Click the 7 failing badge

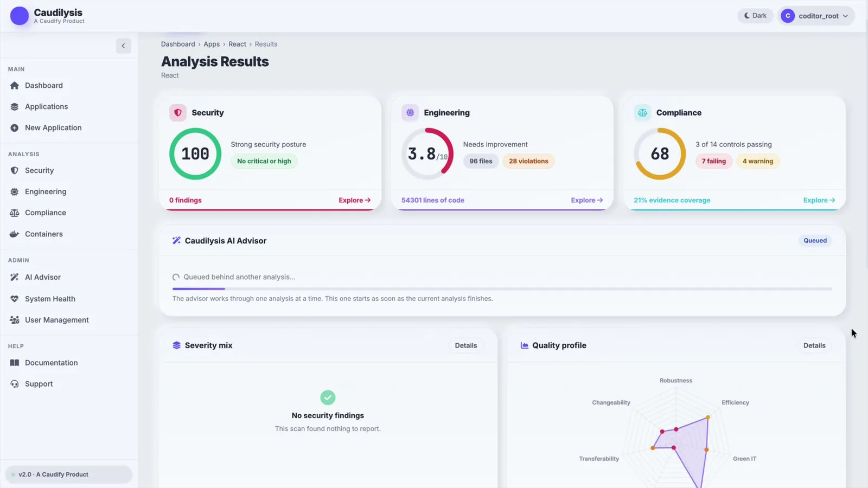pyautogui.click(x=714, y=161)
